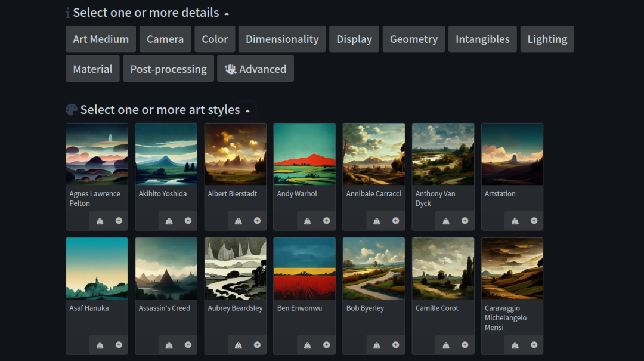Viewport: 644px width, 361px height.
Task: Open the Display details category
Action: point(354,39)
